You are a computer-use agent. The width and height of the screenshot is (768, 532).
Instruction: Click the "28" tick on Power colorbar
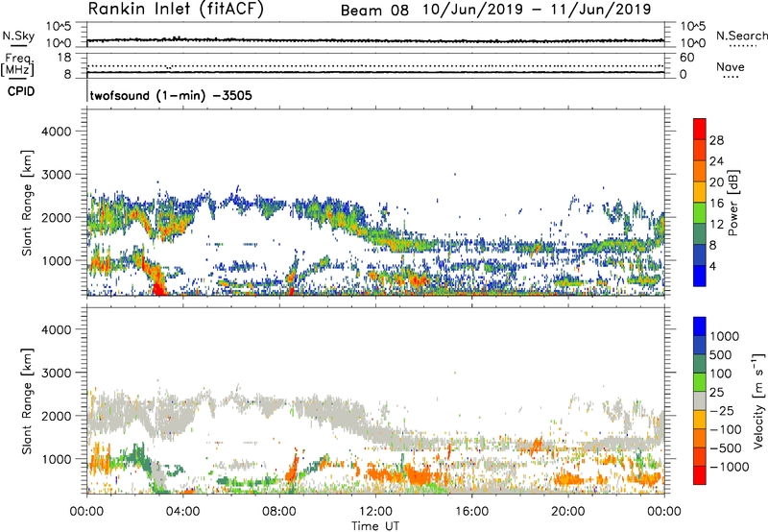716,140
